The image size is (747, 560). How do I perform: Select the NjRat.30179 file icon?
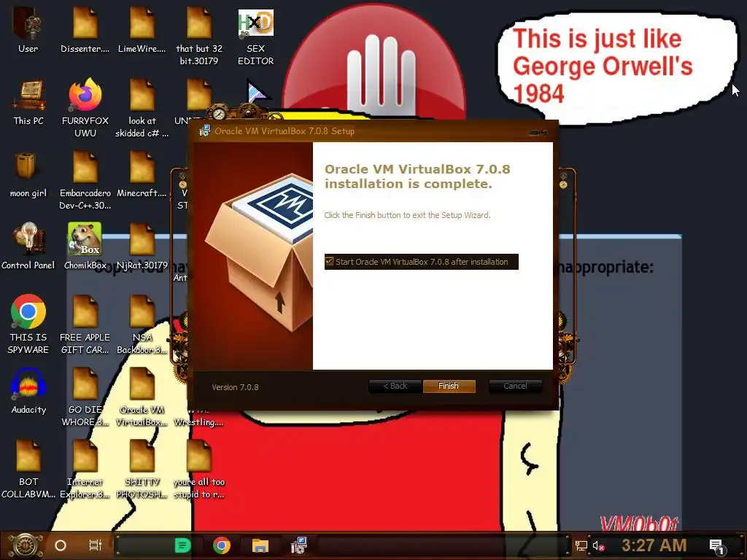(142, 246)
